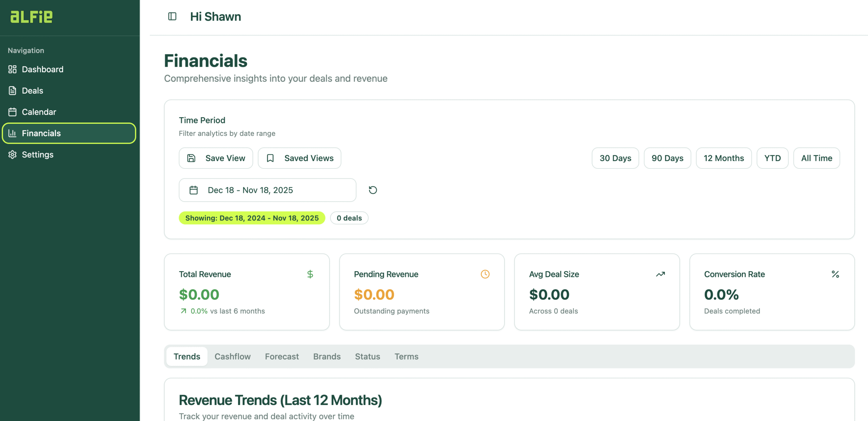Toggle the sidebar collapse icon
The height and width of the screenshot is (421, 868).
point(172,16)
